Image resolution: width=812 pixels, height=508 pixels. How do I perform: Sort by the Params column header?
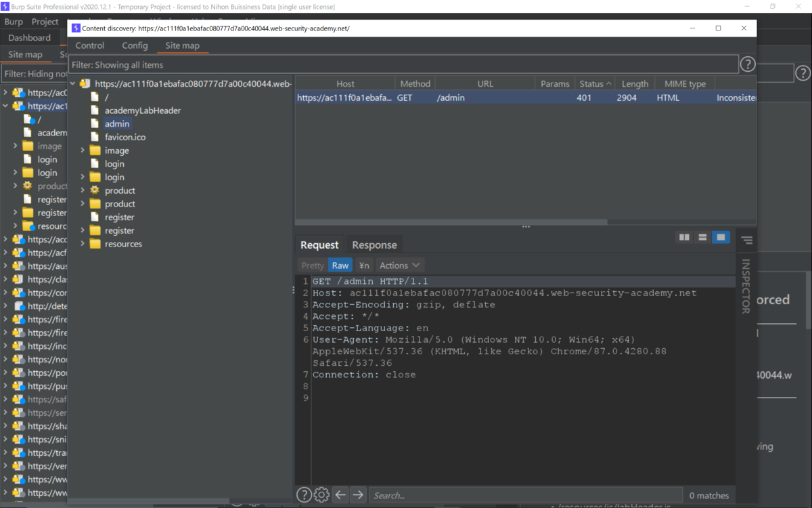(x=555, y=83)
